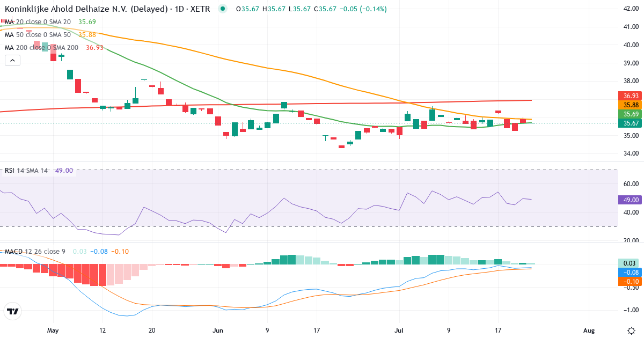Click the May date on time axis
Viewport: 644px width, 338px height.
(52, 330)
